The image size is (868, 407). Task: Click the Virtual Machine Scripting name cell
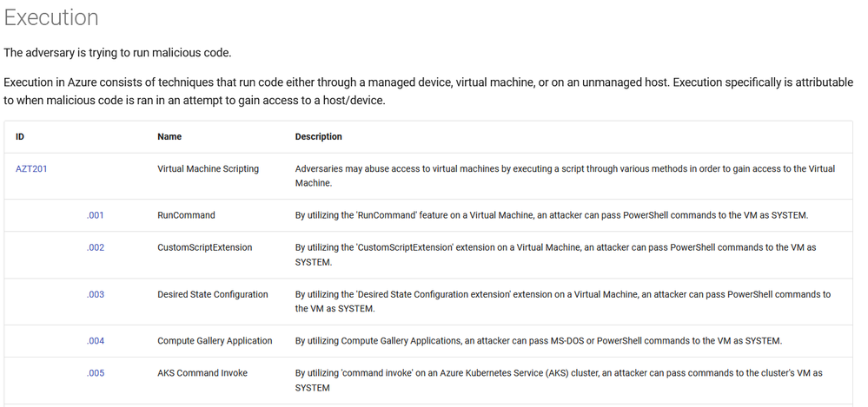[209, 169]
